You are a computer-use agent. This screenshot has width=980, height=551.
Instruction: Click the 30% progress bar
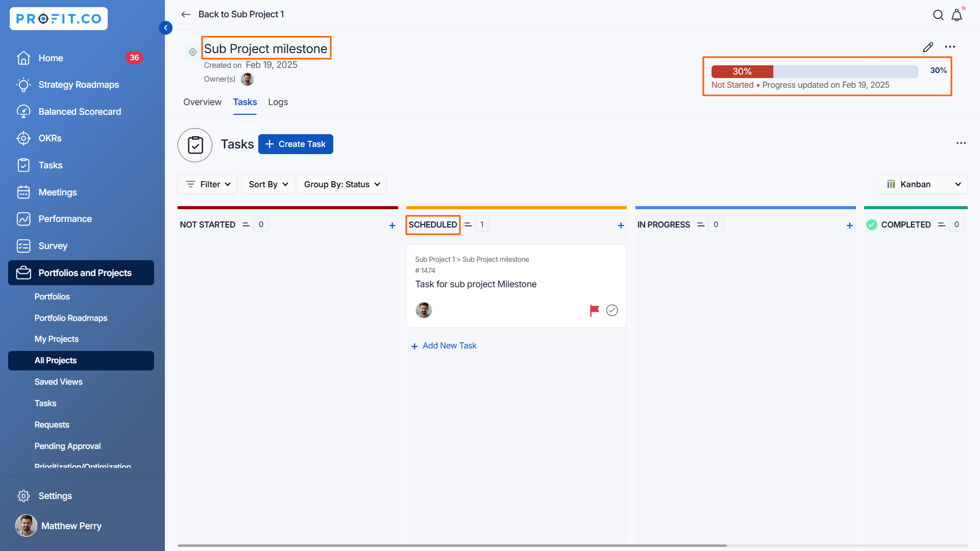coord(814,71)
